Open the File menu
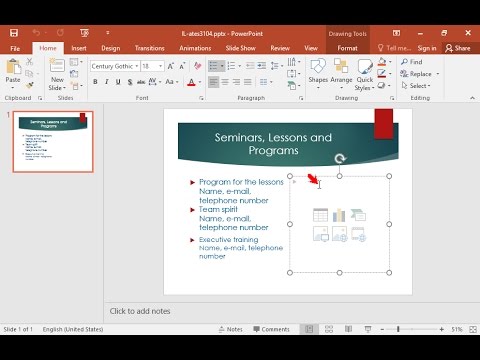Viewport: 480px width, 360px height. tap(15, 48)
